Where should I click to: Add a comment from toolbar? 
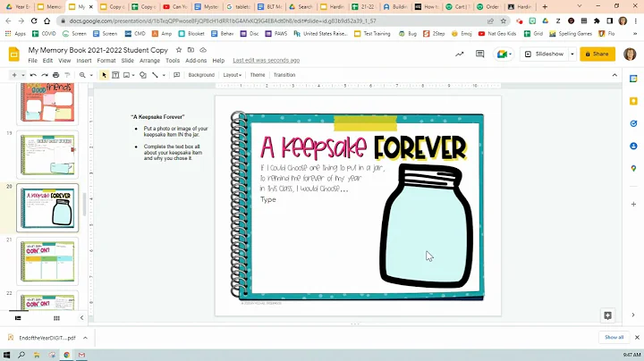click(176, 75)
